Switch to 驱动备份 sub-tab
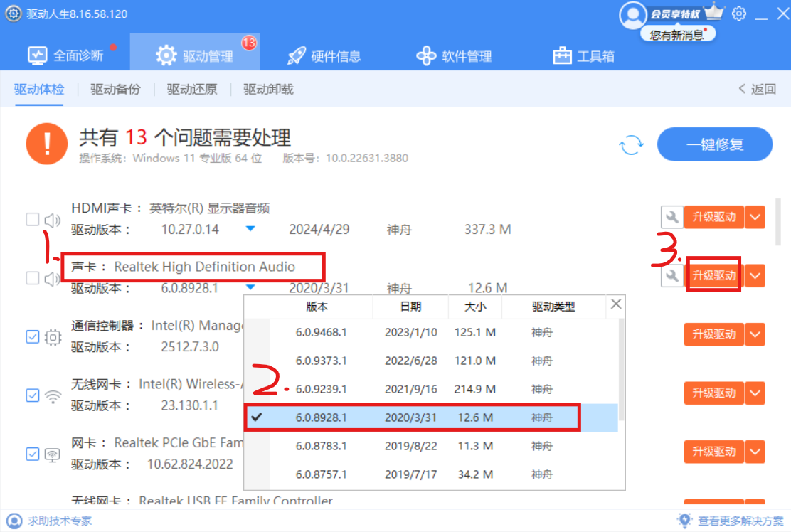The width and height of the screenshot is (791, 532). pos(115,89)
